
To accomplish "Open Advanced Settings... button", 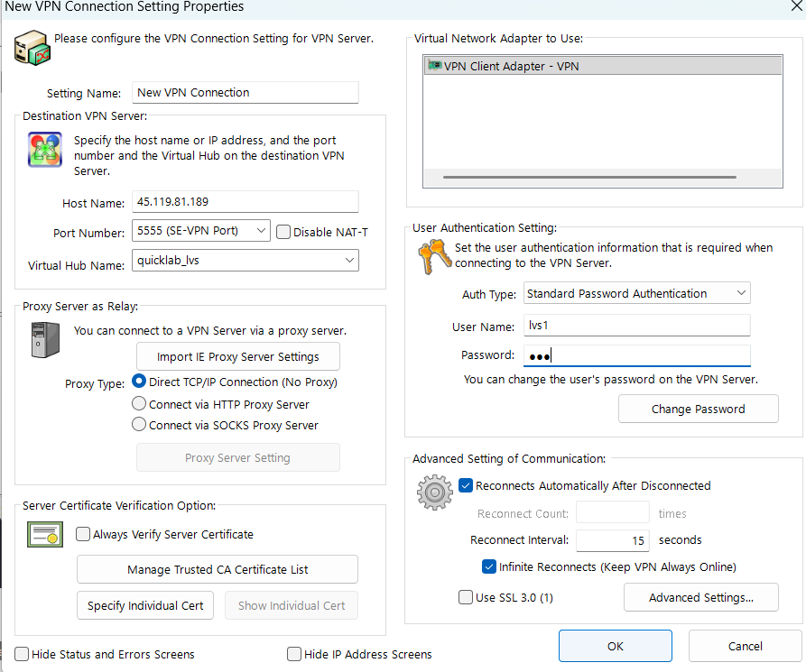I will (700, 597).
